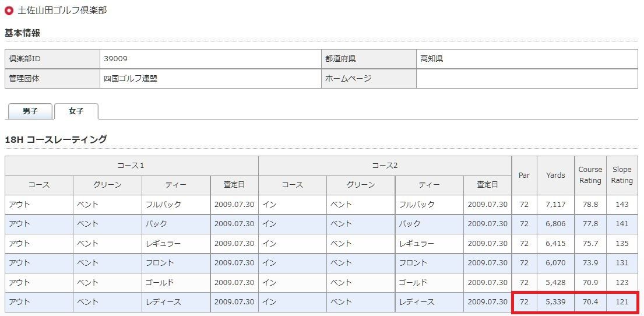Click the red circle icon beside 土佐山田ゴルフ倶楽部

(x=9, y=10)
